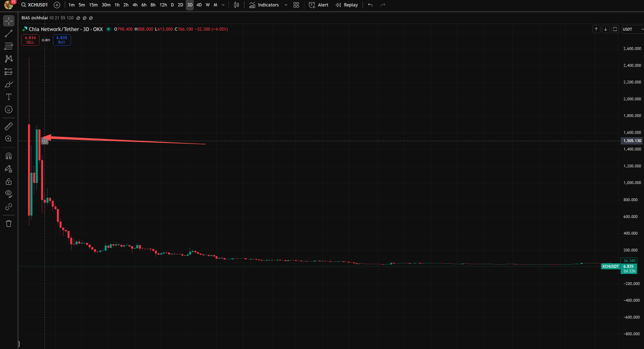Open the user profile avatar menu

coord(9,5)
